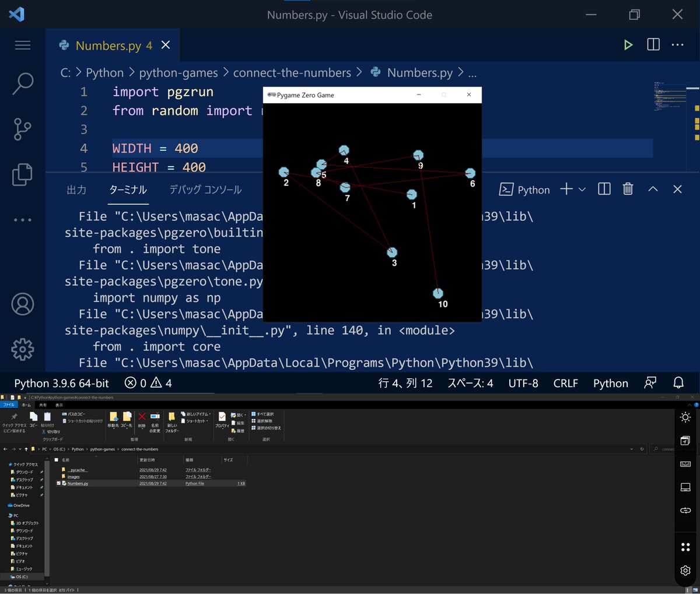This screenshot has height=594, width=700.
Task: Open the Search view in activity bar
Action: [23, 83]
